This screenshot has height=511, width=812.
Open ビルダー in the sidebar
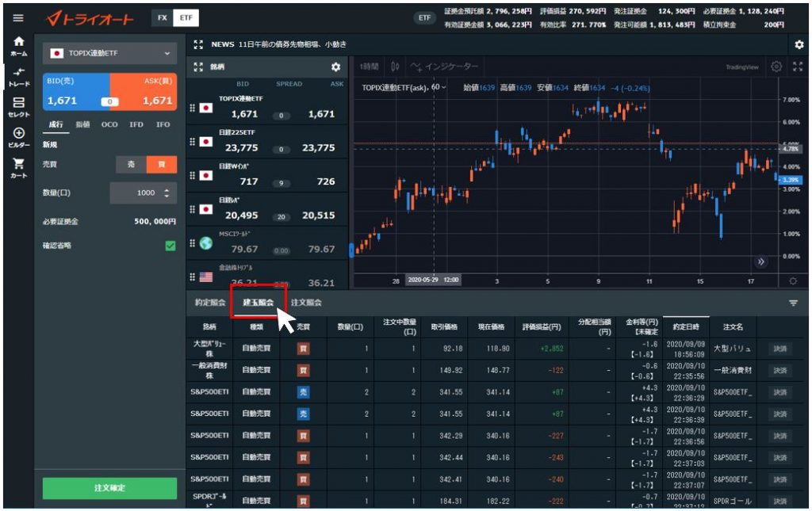[x=19, y=138]
